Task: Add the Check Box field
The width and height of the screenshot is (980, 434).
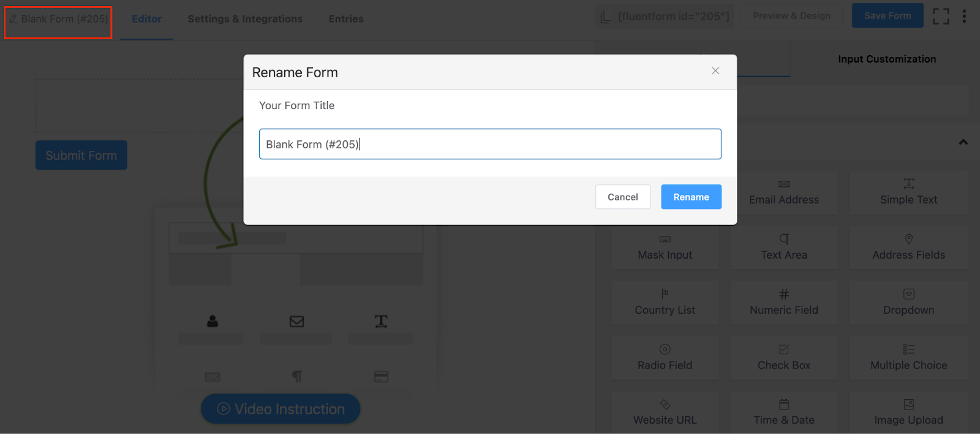Action: [783, 358]
